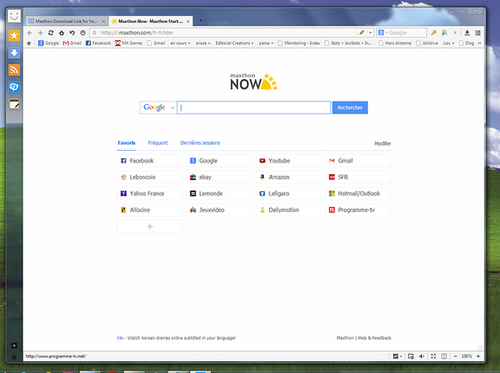Expand the 'en cours' bookmarks folder
Screen dimensions: 500x373
coord(180,43)
